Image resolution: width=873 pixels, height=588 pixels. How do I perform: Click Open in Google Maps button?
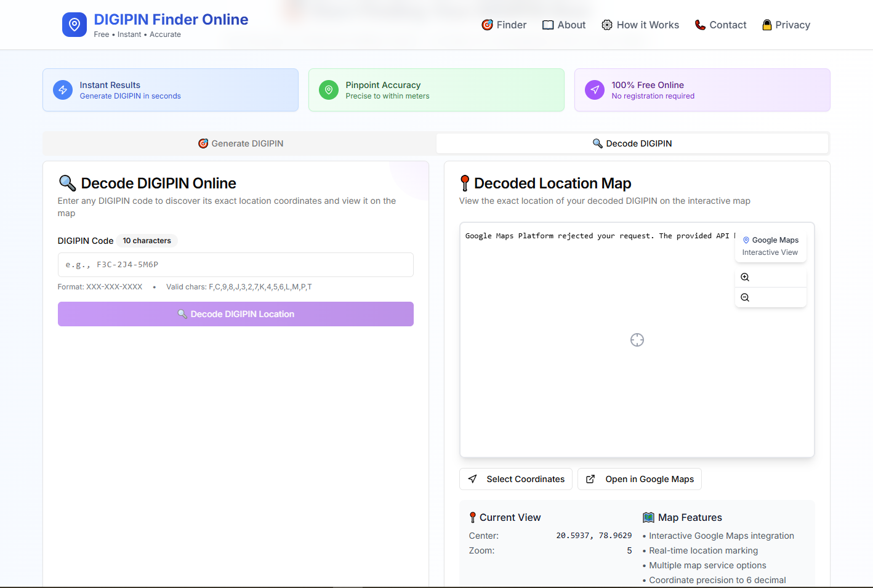click(x=640, y=479)
